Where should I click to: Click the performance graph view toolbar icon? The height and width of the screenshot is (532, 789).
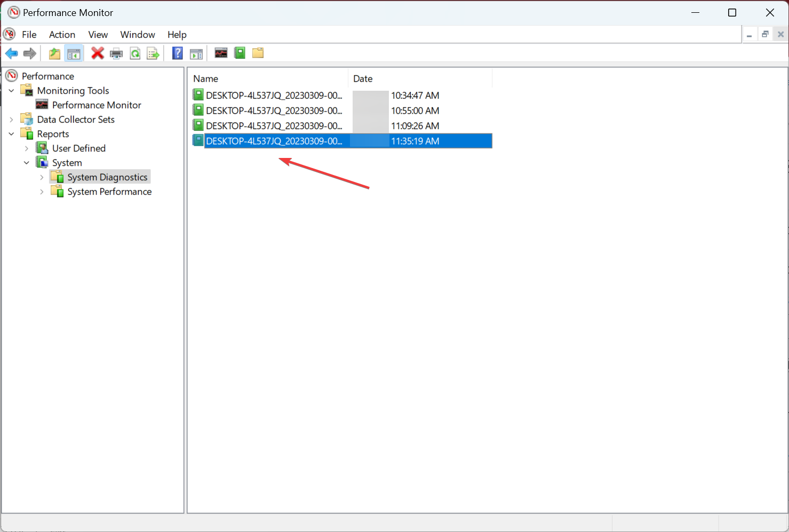tap(221, 53)
